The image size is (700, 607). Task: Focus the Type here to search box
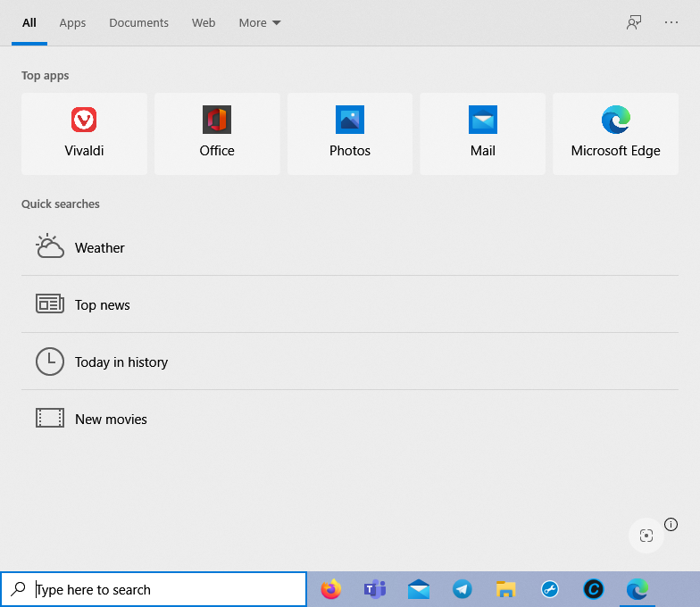coord(154,589)
